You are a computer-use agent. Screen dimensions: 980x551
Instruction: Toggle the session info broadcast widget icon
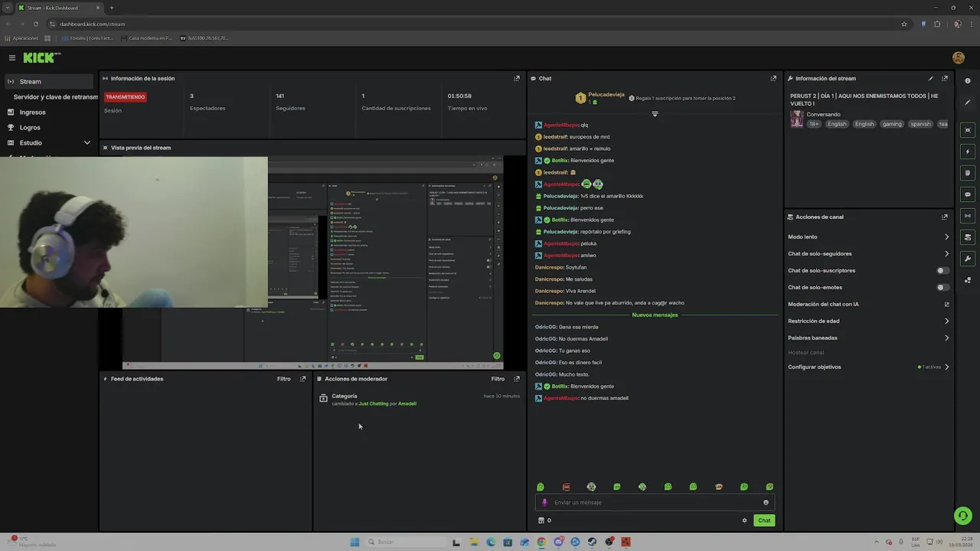coord(968,216)
